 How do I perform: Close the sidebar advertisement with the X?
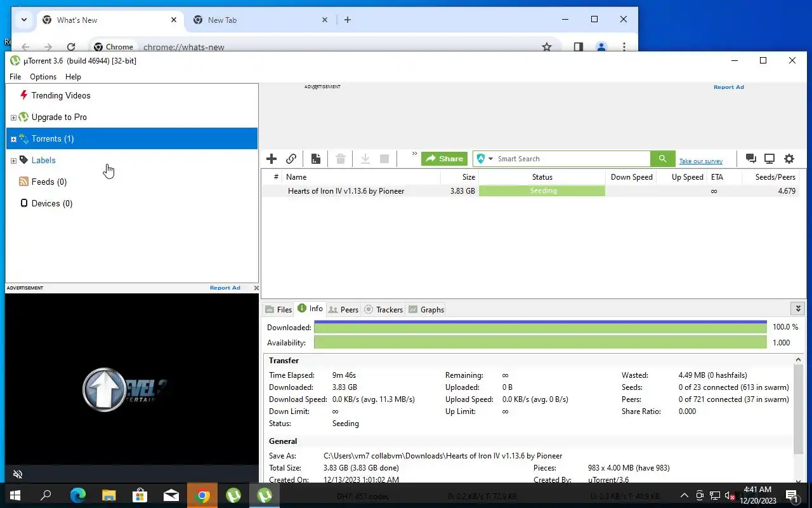click(256, 288)
